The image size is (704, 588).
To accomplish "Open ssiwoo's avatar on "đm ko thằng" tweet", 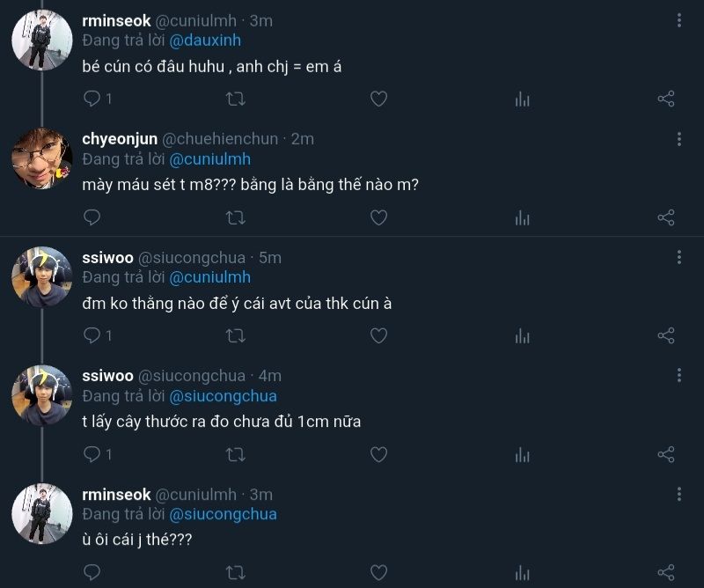I will (x=41, y=276).
